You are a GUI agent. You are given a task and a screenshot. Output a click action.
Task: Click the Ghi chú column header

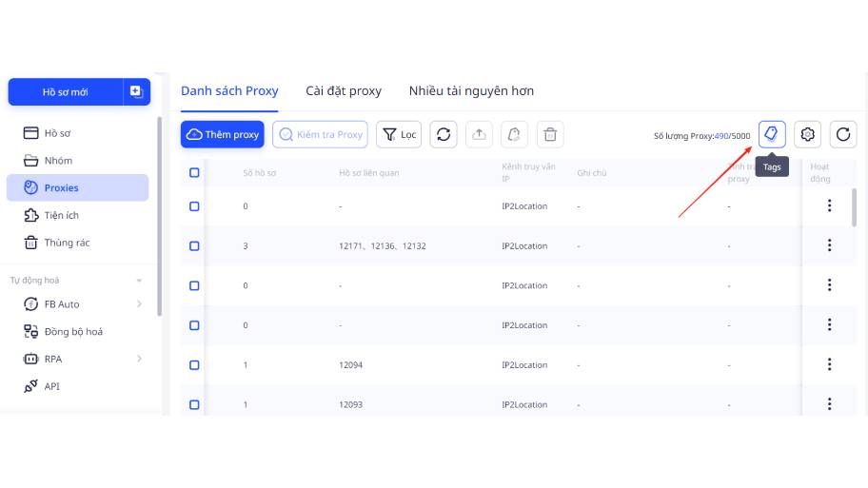592,173
